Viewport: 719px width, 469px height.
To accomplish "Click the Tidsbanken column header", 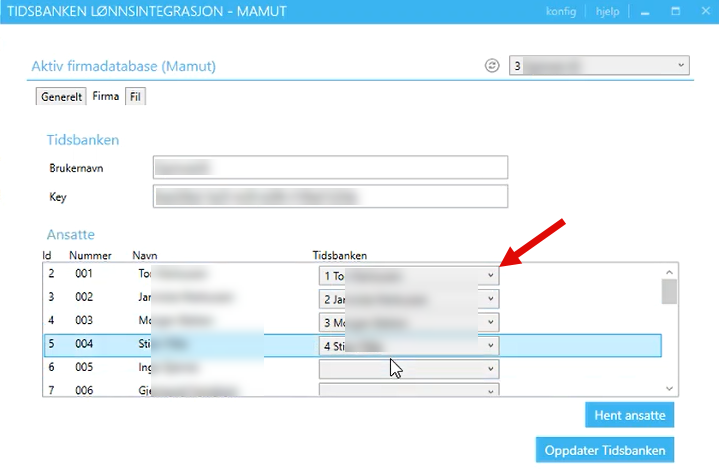I will [x=340, y=255].
